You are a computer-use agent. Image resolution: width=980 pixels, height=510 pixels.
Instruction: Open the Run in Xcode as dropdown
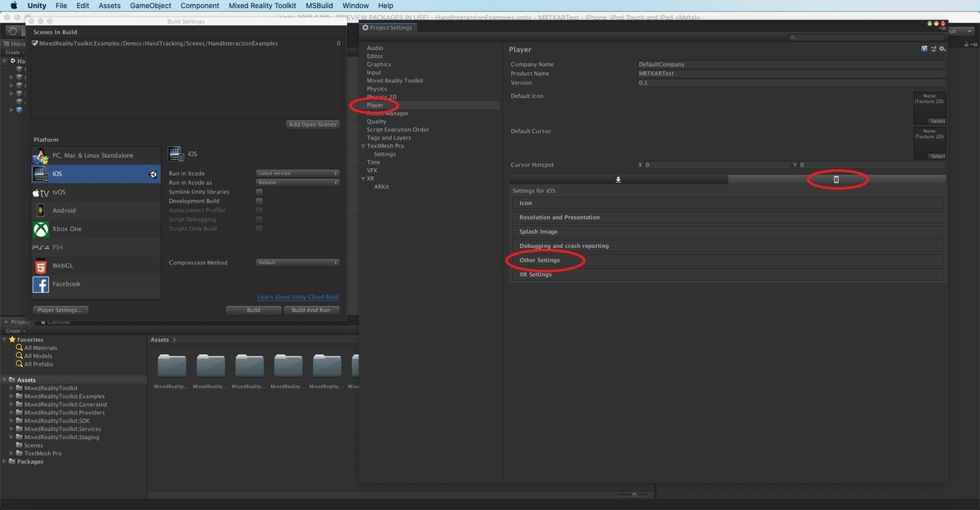(297, 183)
